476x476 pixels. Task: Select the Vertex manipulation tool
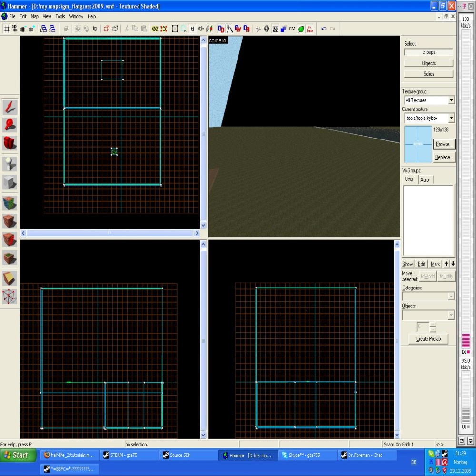[x=10, y=297]
